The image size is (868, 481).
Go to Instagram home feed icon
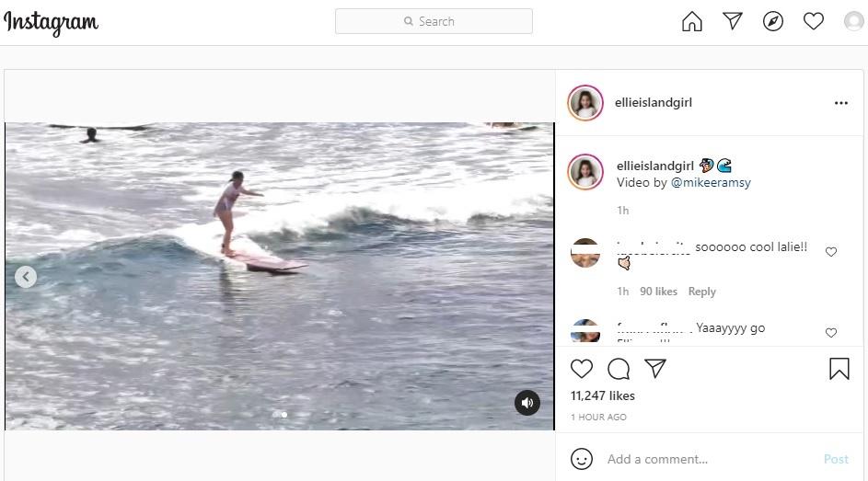(x=691, y=21)
